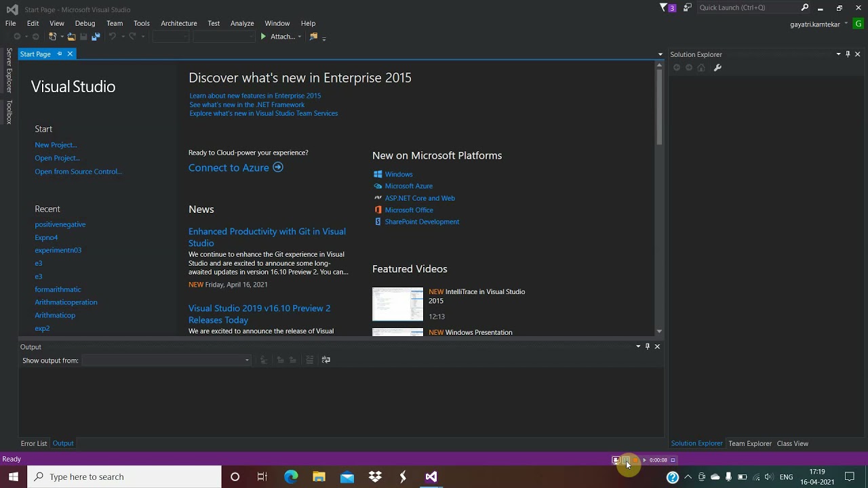Screen dimensions: 868x488
Task: Open the Enhanced Productivity with Git news article
Action: (x=267, y=237)
